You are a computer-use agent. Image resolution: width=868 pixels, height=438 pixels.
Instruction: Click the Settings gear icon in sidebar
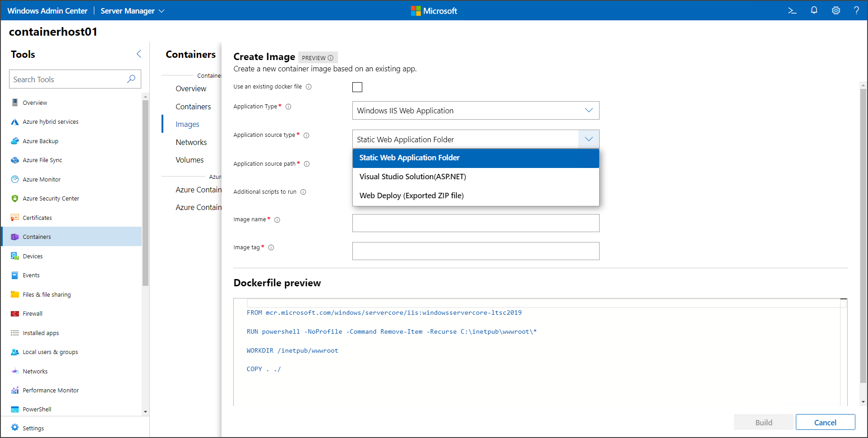15,428
